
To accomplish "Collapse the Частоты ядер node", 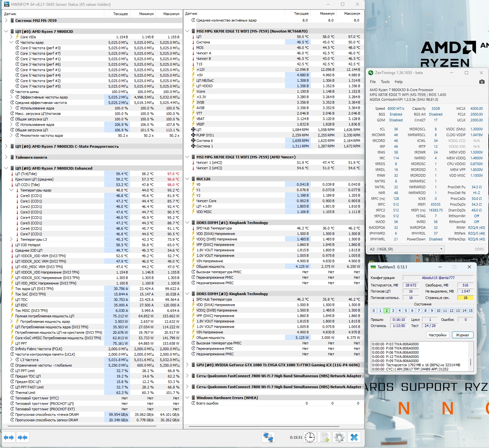I will 11,42.
